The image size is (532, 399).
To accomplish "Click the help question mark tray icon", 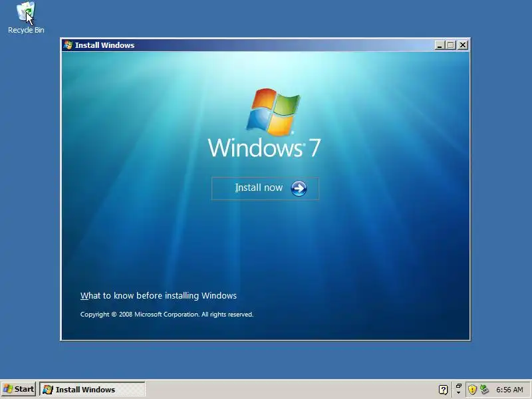I will pyautogui.click(x=443, y=390).
